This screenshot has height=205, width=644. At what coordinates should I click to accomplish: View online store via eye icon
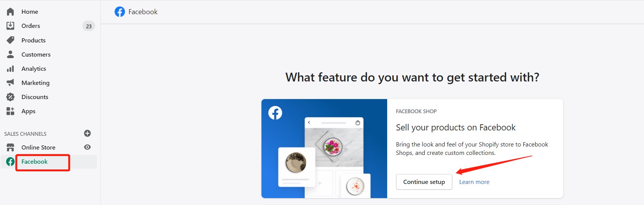coord(87,147)
